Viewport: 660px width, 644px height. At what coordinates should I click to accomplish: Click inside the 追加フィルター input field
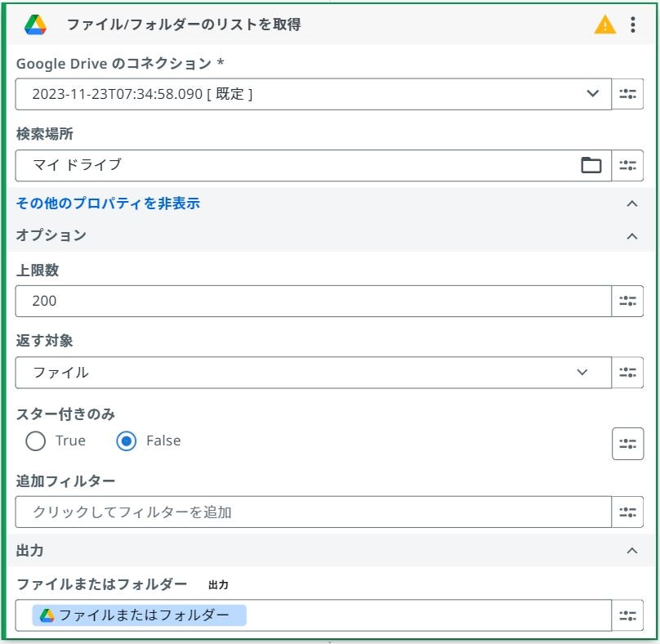point(245,512)
